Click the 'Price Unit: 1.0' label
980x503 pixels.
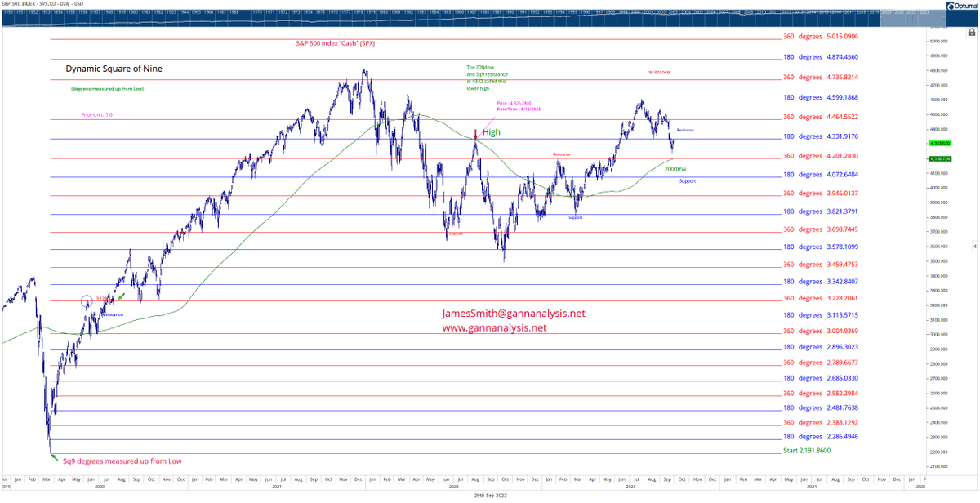coord(96,115)
